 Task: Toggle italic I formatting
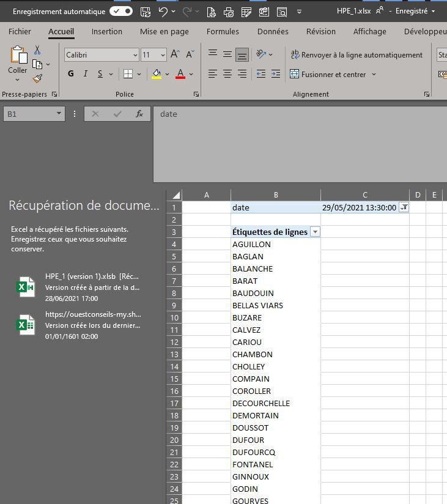pyautogui.click(x=86, y=74)
